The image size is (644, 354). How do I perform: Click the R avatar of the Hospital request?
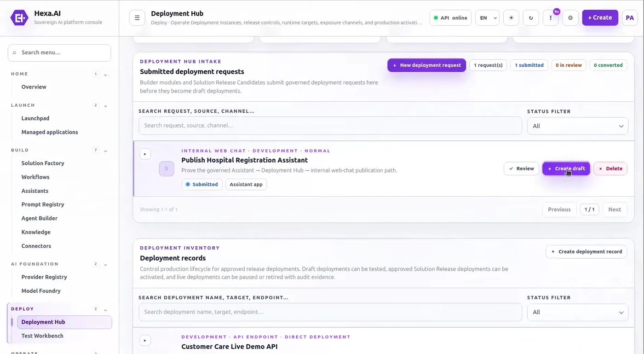pyautogui.click(x=167, y=168)
